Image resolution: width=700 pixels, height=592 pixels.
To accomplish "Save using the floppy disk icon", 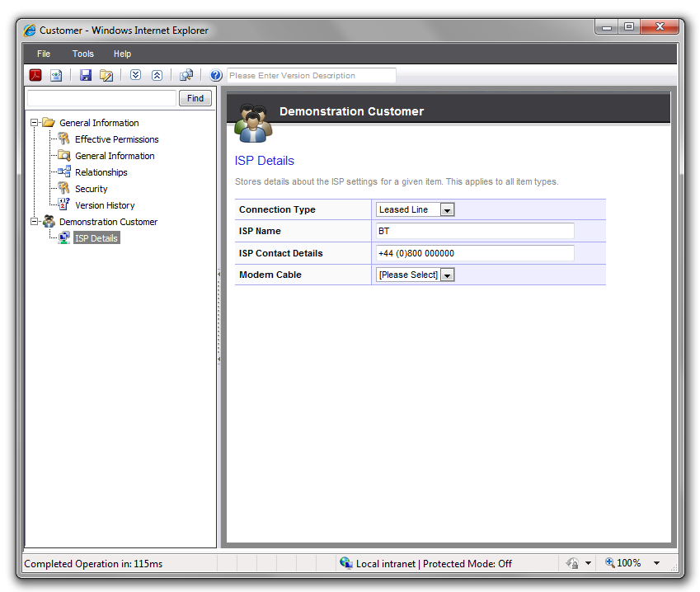I will (x=85, y=75).
